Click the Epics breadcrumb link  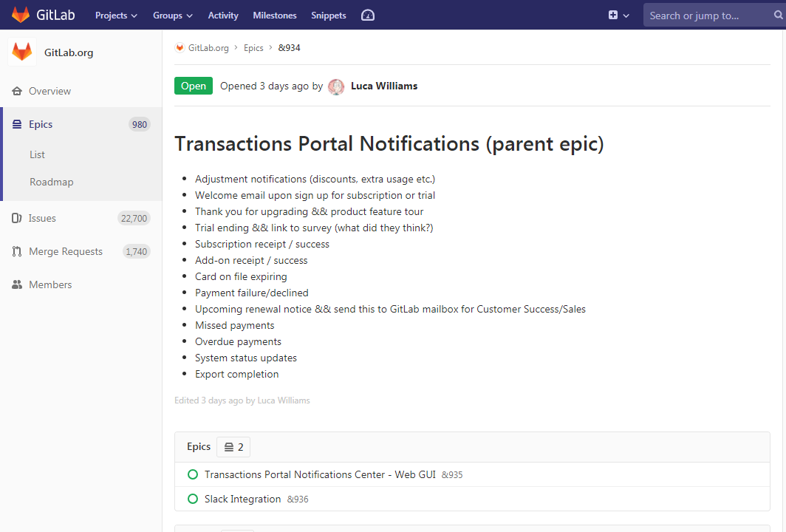pos(253,48)
